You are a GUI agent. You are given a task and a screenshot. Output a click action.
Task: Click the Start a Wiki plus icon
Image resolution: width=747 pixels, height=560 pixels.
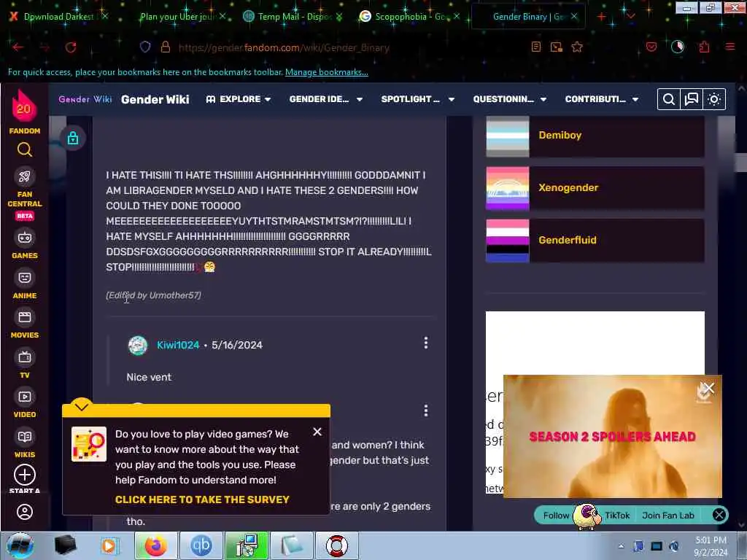pos(25,475)
